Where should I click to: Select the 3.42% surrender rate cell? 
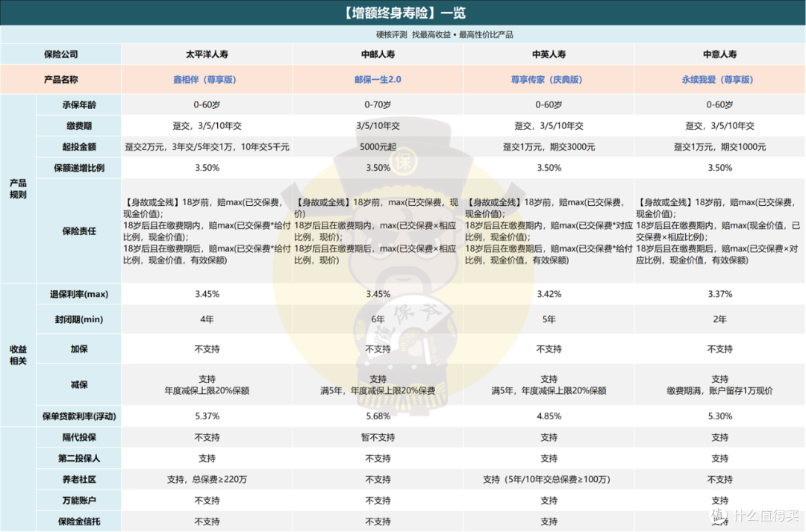click(x=549, y=295)
